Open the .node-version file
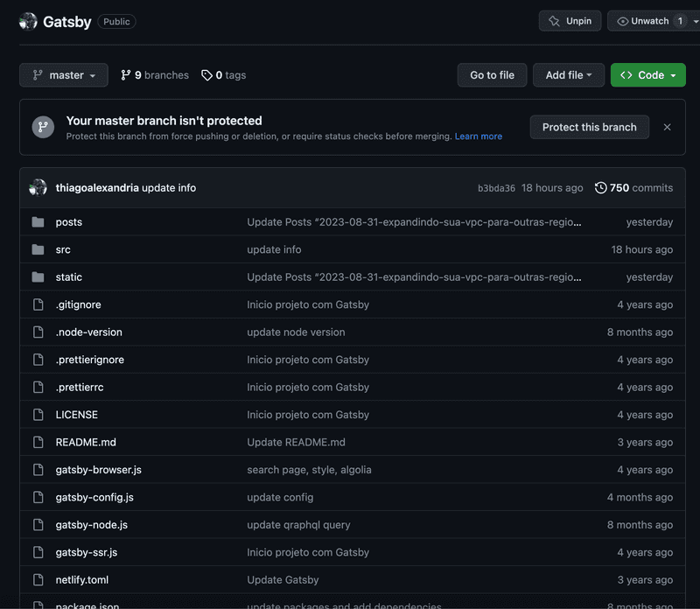Screen dimensions: 700x609 (x=89, y=332)
